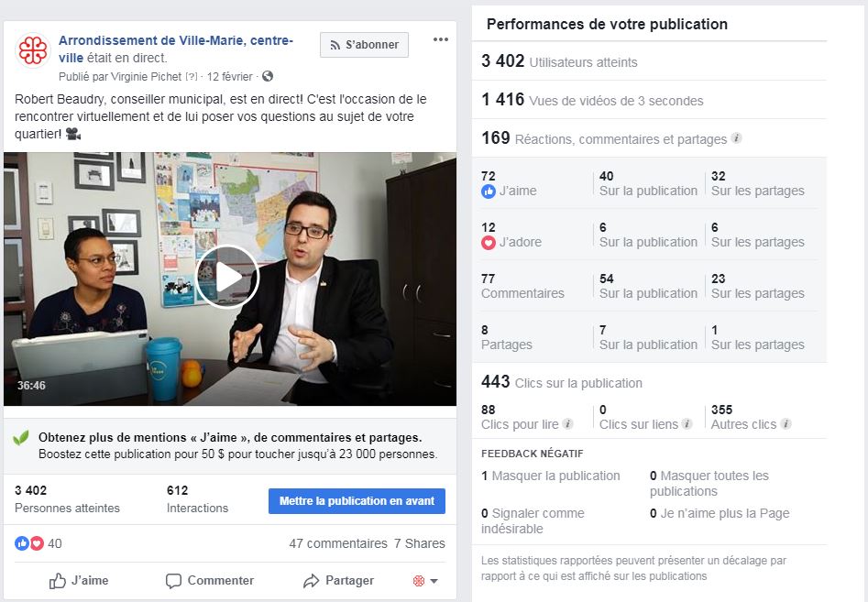Open the 7 Shares link
The height and width of the screenshot is (602, 868).
[x=420, y=543]
